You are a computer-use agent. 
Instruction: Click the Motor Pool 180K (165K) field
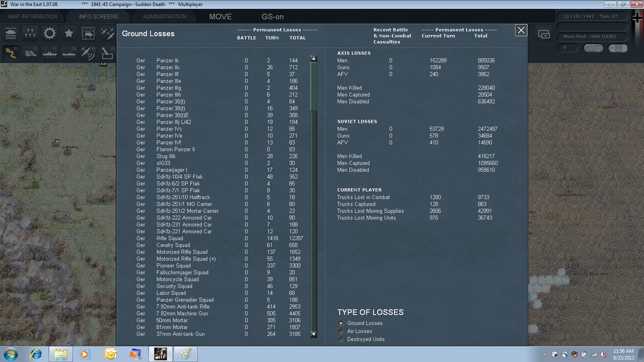592,36
